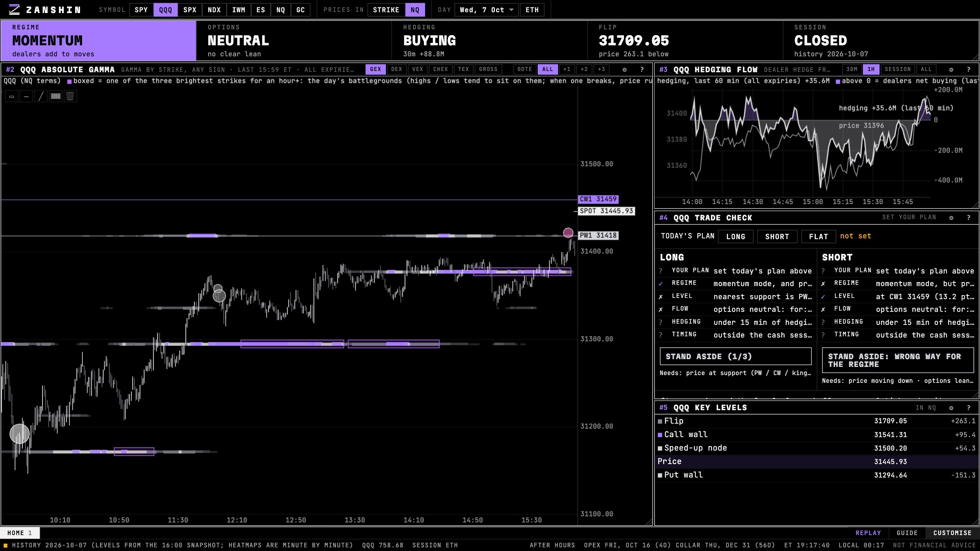This screenshot has height=551, width=980.
Task: Select the small rectangle outline drawing tool
Action: tap(11, 96)
